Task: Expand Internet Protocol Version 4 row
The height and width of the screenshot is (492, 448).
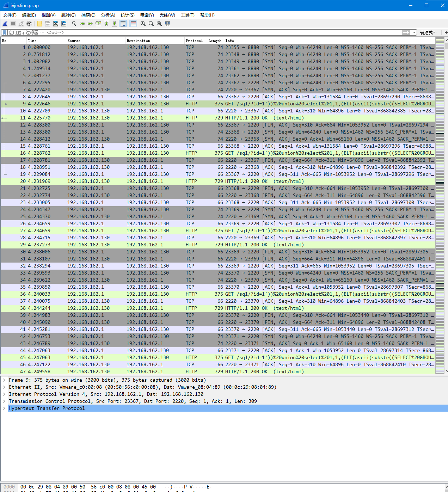Action: 4,394
